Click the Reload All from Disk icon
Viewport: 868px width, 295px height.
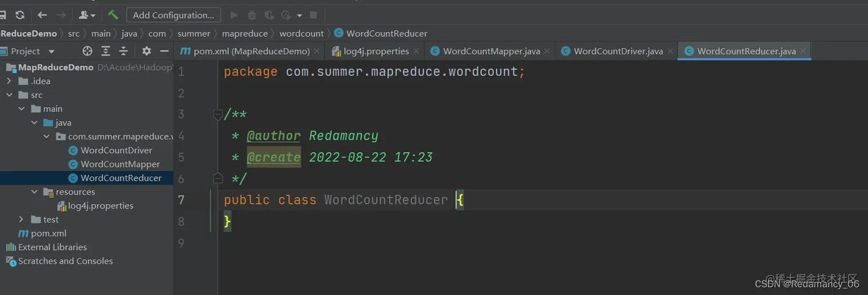[x=20, y=15]
